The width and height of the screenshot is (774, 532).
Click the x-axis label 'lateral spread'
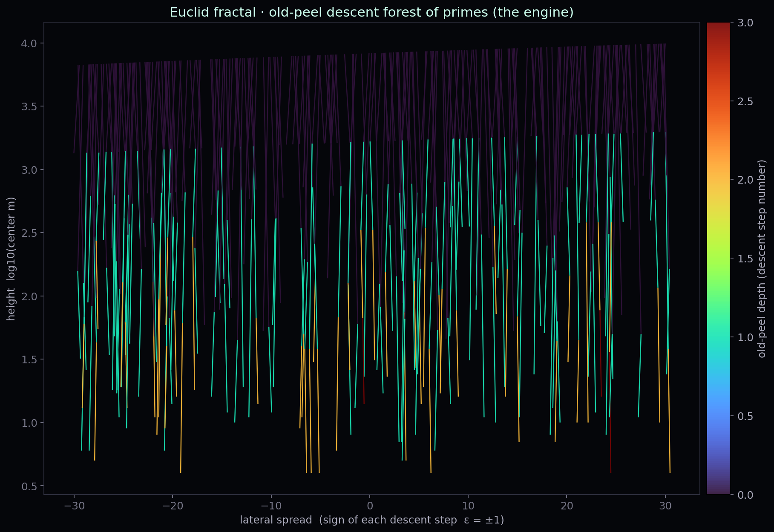coord(276,520)
